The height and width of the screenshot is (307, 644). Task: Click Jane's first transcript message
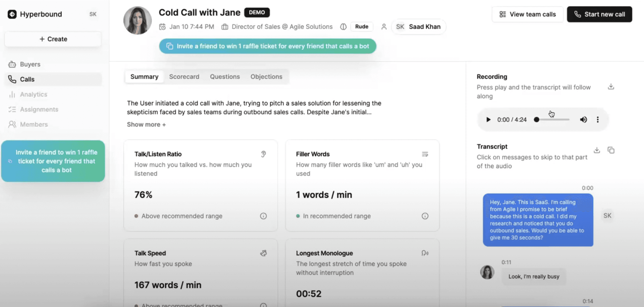pos(534,276)
